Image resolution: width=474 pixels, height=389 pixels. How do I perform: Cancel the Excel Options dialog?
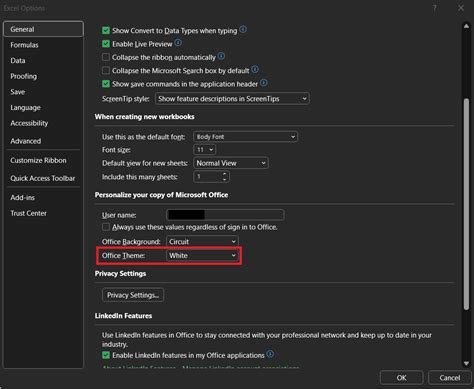(x=449, y=378)
